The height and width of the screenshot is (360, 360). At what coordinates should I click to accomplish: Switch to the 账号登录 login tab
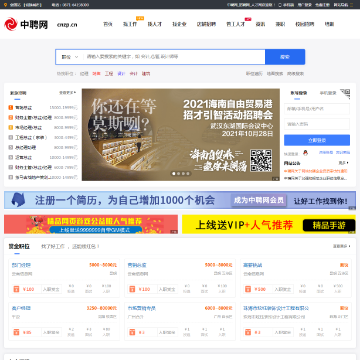click(x=299, y=93)
